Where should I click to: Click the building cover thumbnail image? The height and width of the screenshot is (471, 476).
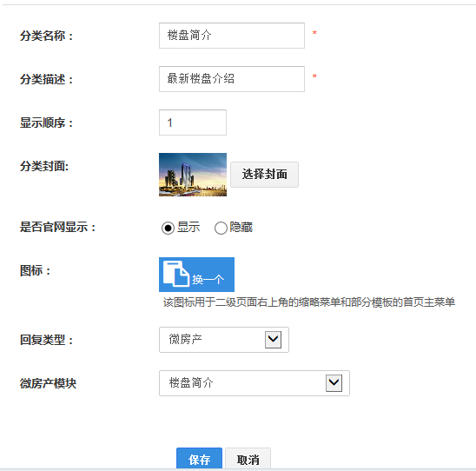pos(193,175)
